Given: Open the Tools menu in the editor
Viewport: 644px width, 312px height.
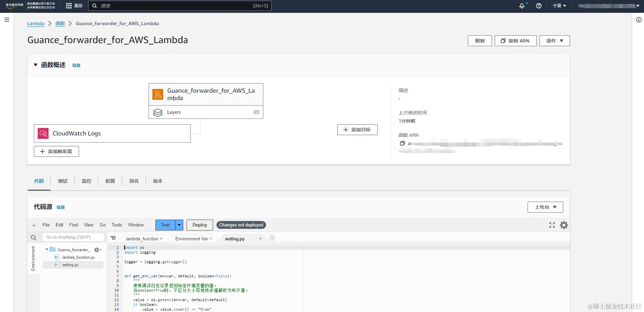Looking at the screenshot, I should click(117, 225).
